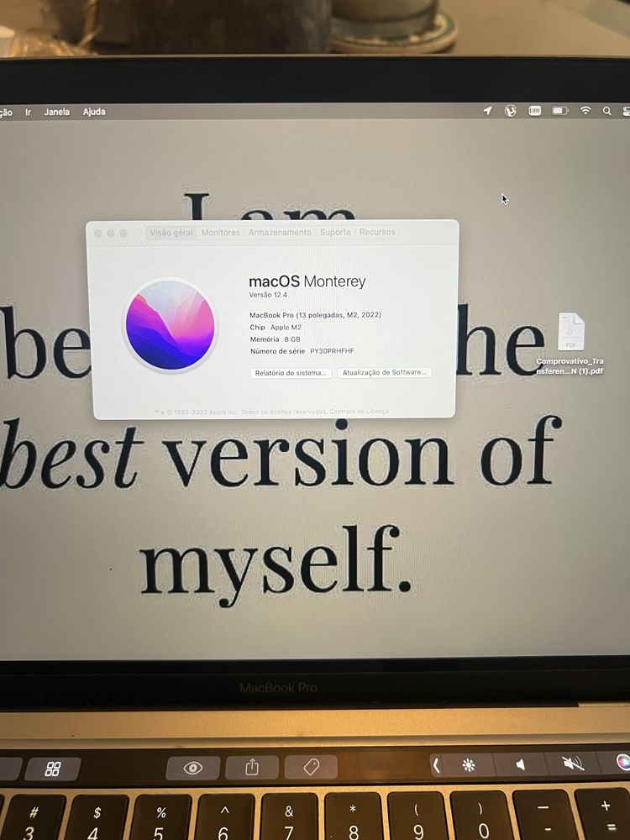Tap the Touch Bar volume button
Viewport: 630px width, 840px height.
pyautogui.click(x=520, y=764)
